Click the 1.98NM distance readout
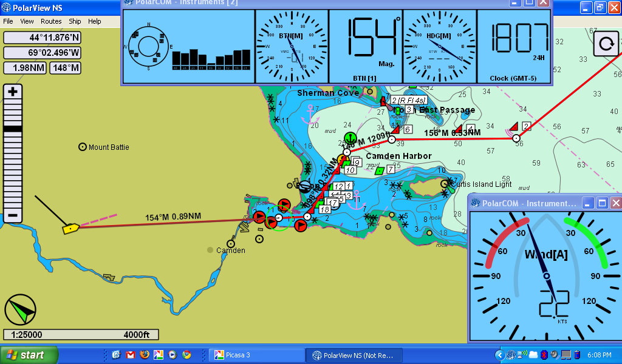622x364 pixels. (x=25, y=68)
